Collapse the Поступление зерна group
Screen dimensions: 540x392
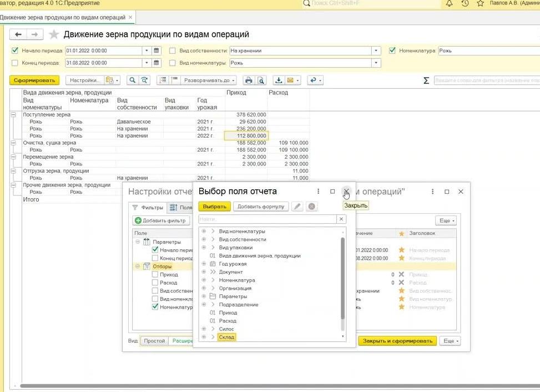13,115
